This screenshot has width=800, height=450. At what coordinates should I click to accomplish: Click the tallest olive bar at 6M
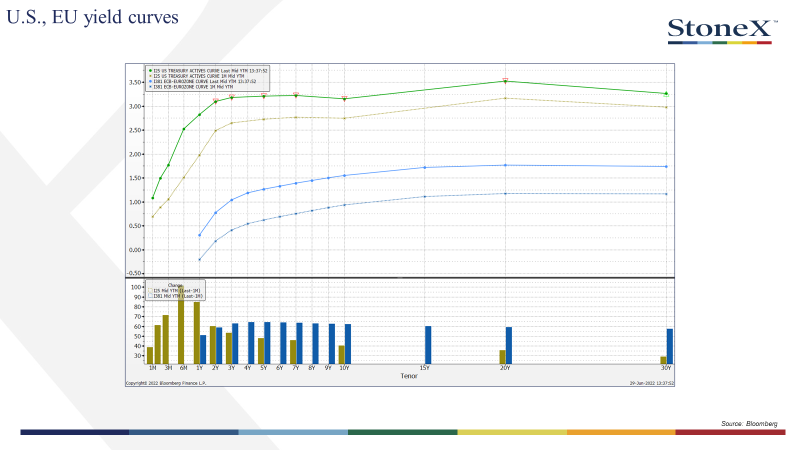pyautogui.click(x=181, y=324)
